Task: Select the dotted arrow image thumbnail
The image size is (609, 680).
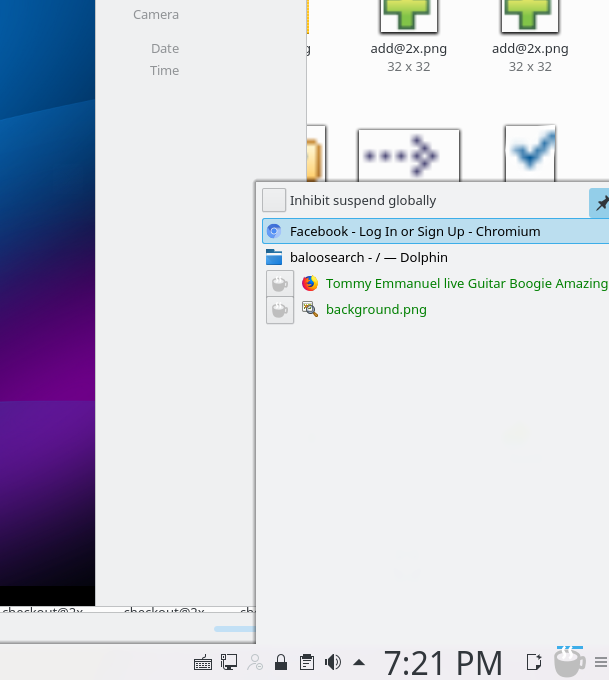Action: pos(409,155)
